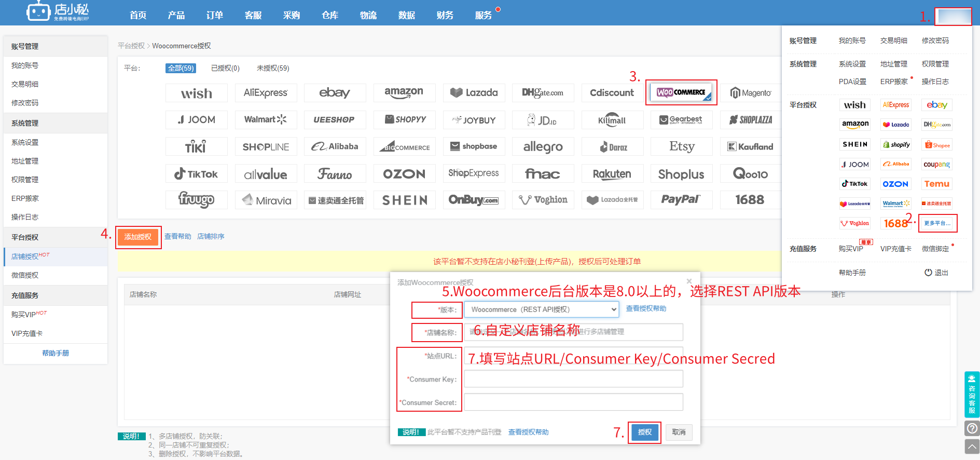The height and width of the screenshot is (460, 980).
Task: Open the user account avatar menu
Action: [x=954, y=17]
